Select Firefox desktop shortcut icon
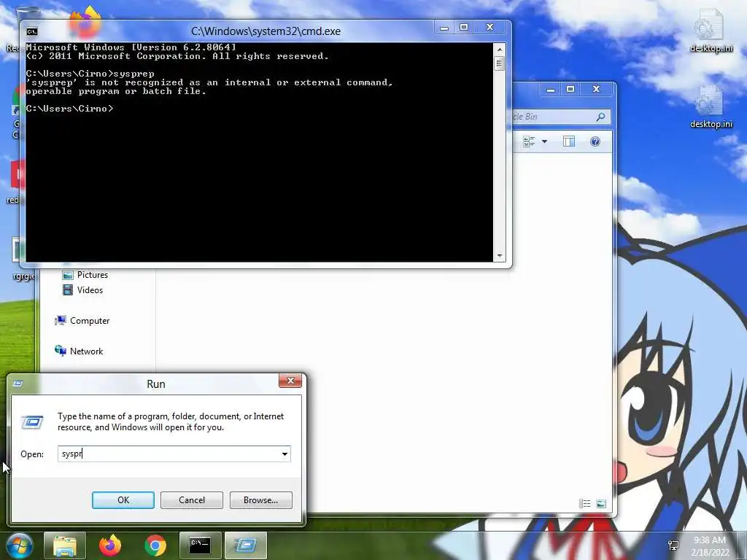 tap(85, 22)
